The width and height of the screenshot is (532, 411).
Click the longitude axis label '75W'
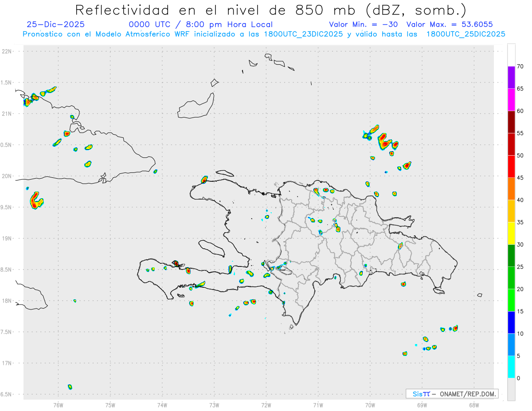pos(110,405)
